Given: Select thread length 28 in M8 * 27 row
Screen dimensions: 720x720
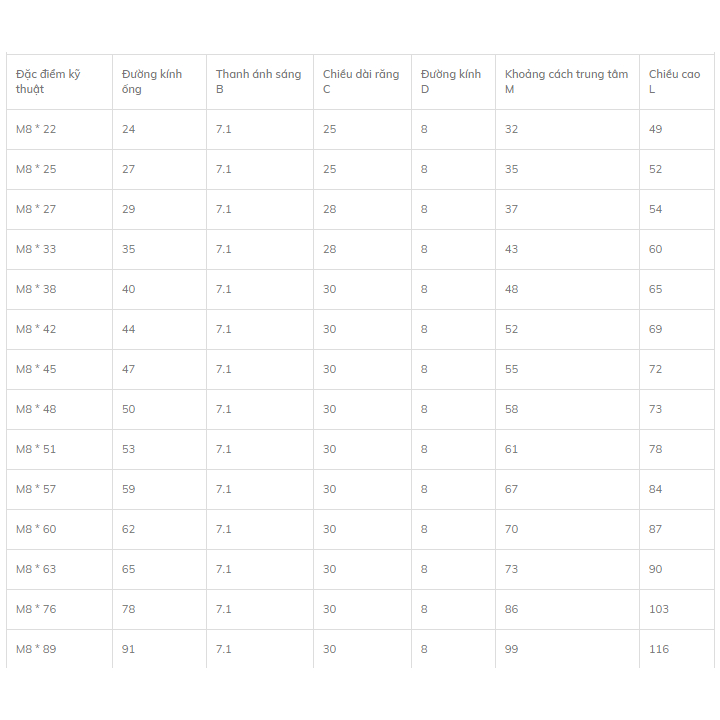Looking at the screenshot, I should coord(330,209).
